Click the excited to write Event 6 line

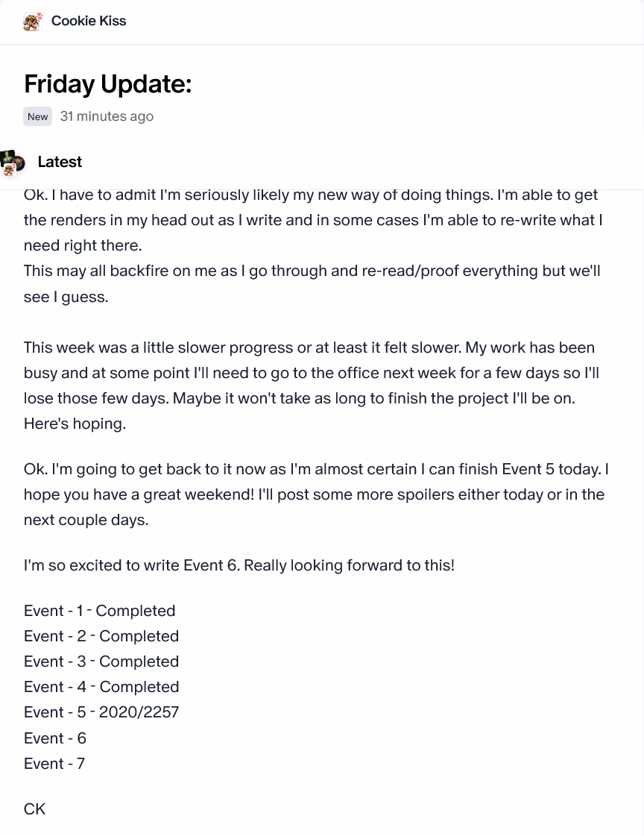239,565
